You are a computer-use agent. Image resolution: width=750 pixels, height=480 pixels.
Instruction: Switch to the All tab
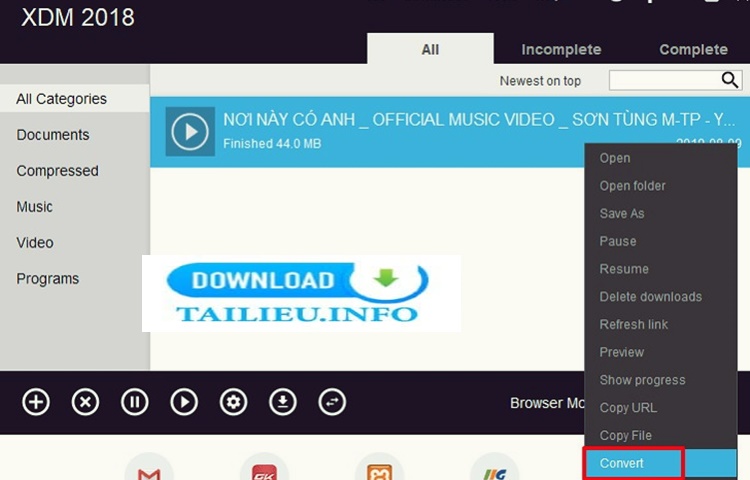pos(430,49)
